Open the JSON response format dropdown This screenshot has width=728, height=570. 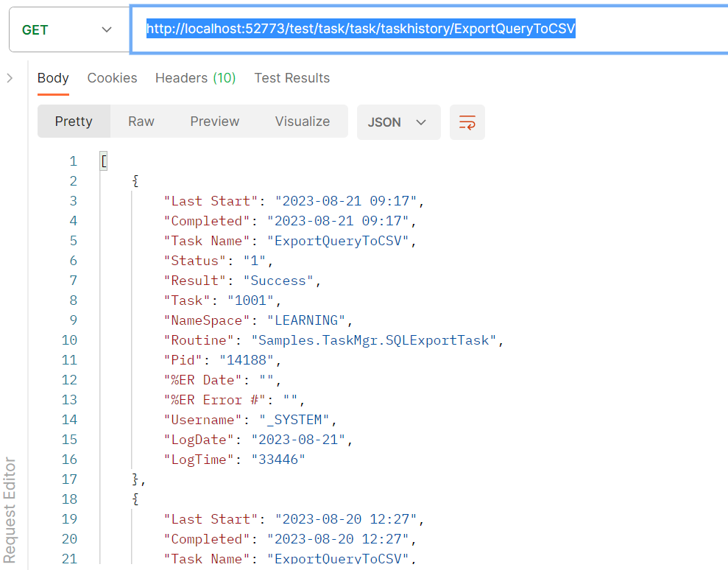point(398,122)
